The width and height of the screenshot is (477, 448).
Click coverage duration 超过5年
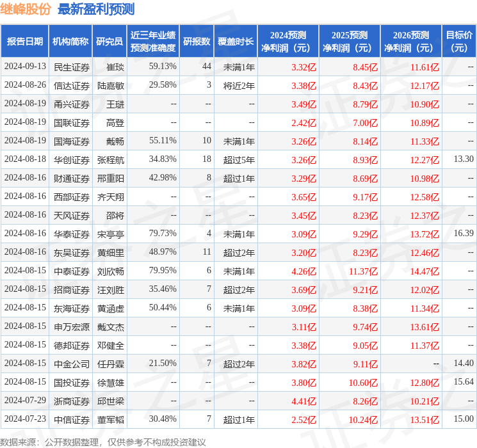[x=239, y=159]
